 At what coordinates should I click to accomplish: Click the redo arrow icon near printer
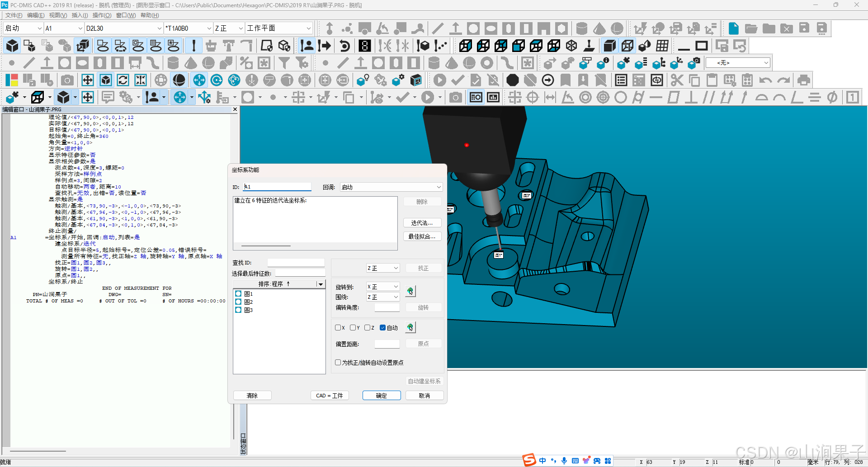click(x=783, y=80)
